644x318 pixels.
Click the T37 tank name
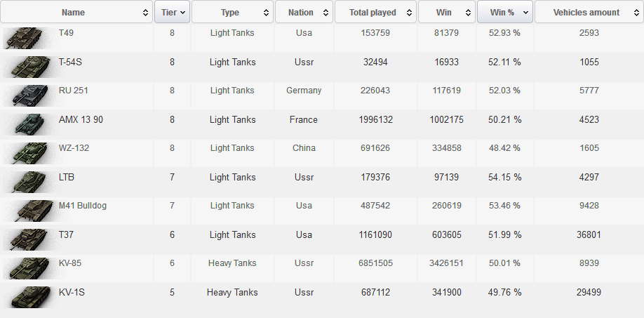[x=66, y=234]
